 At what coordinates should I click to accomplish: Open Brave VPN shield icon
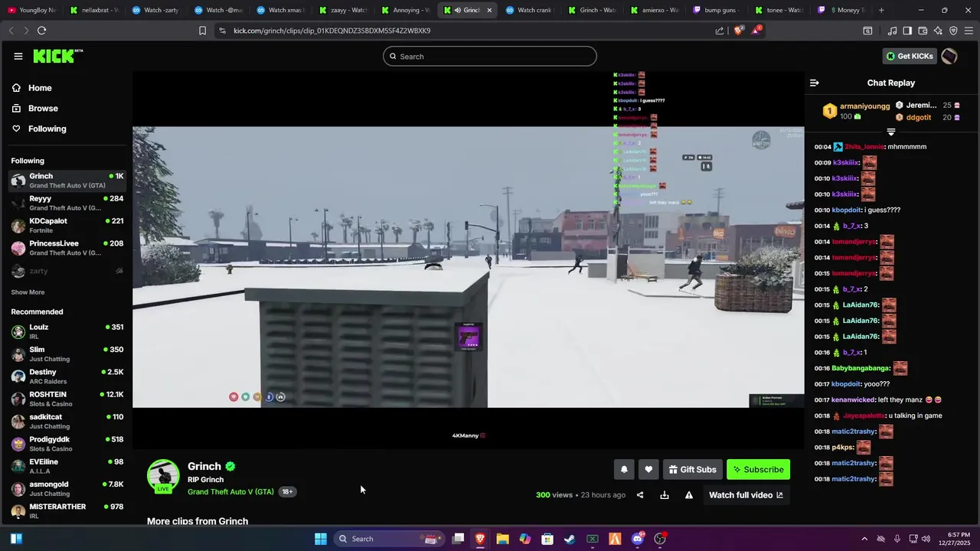(953, 31)
